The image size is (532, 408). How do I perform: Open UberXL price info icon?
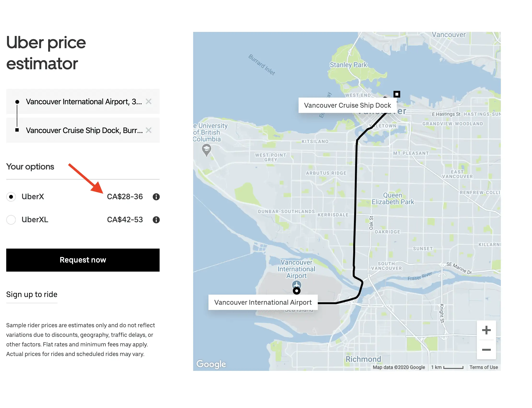(x=156, y=220)
